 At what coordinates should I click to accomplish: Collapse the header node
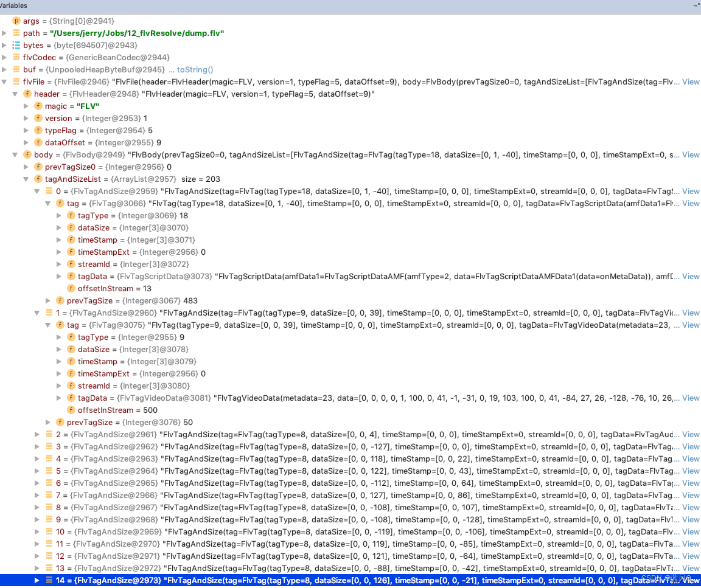15,94
